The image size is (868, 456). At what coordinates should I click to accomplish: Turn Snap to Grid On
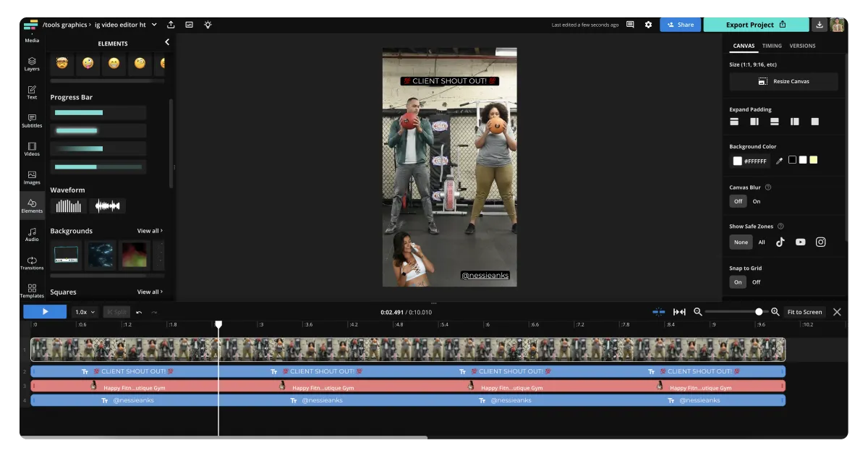point(738,282)
